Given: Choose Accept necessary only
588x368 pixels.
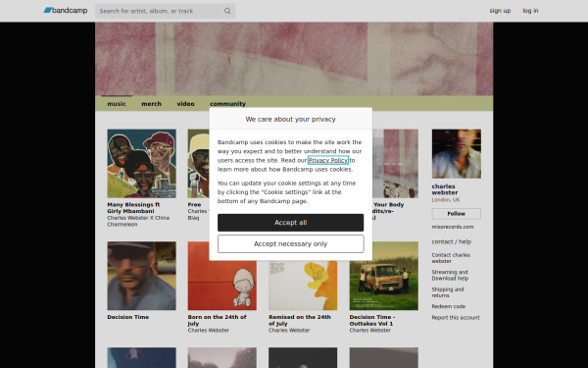Looking at the screenshot, I should pos(291,243).
